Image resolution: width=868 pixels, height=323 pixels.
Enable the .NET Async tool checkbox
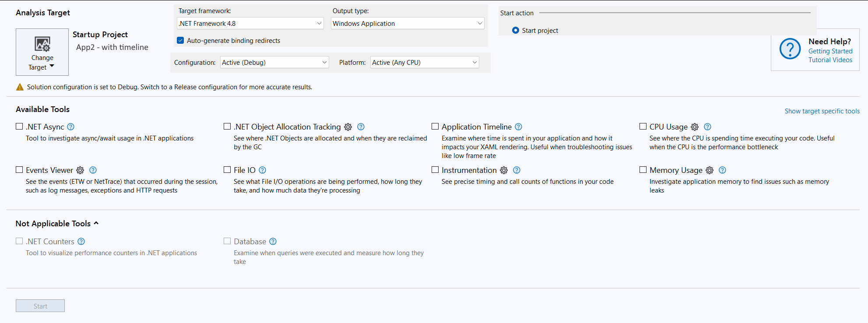coord(19,126)
